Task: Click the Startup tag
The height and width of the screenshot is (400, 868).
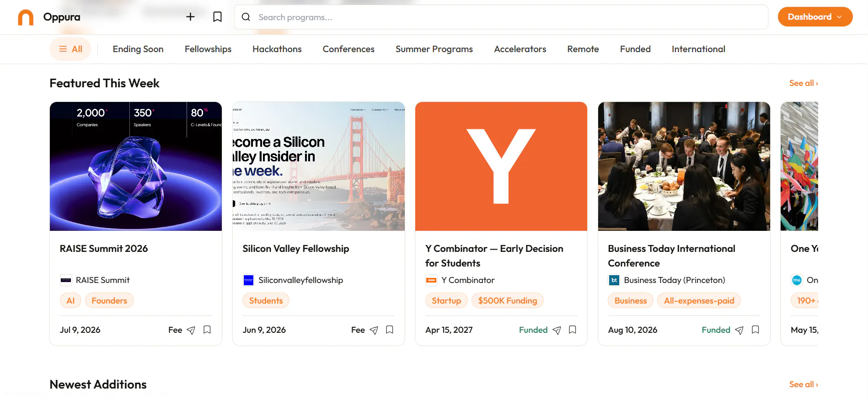Action: [446, 300]
